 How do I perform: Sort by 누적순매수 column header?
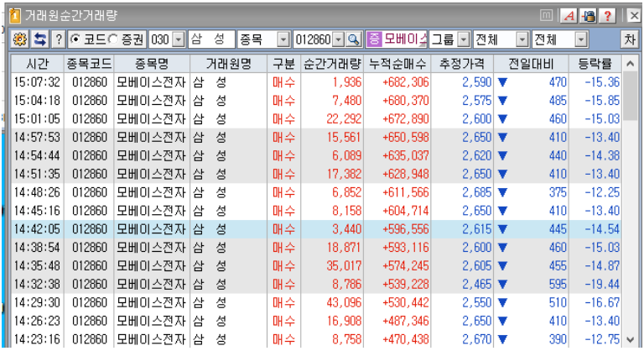click(x=397, y=63)
